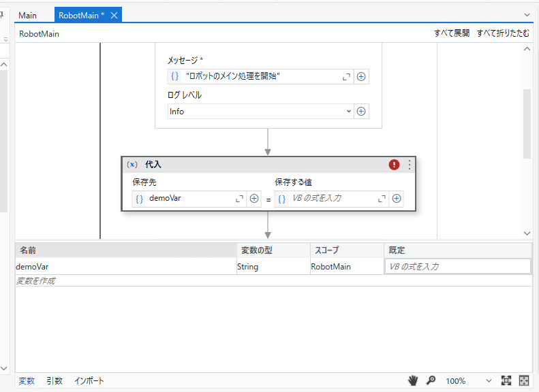Click すべて折りたたむ to collapse all
The height and width of the screenshot is (392, 539).
[x=503, y=33]
